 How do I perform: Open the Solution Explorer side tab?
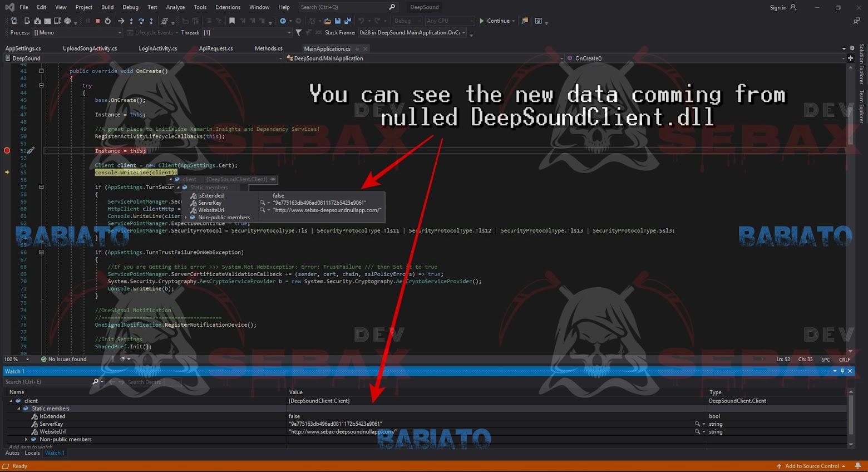861,64
